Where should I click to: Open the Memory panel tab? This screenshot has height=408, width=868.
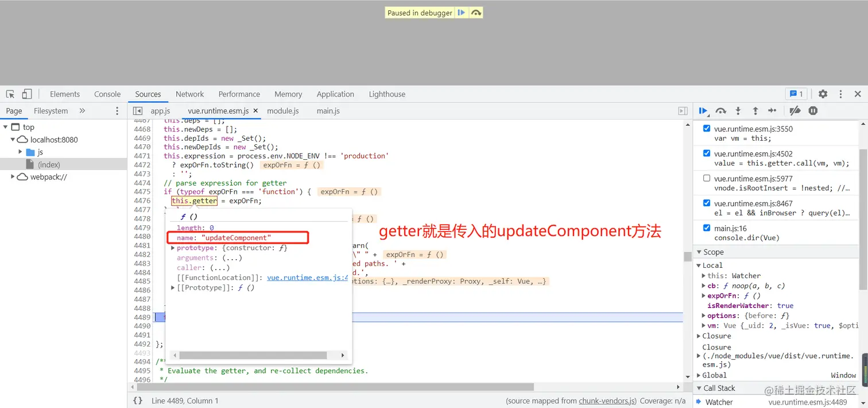(288, 94)
